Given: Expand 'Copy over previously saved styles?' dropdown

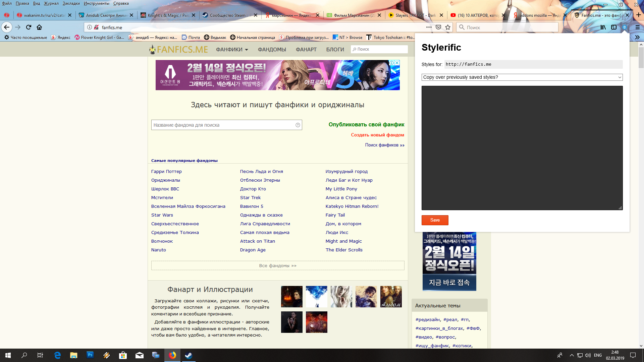Looking at the screenshot, I should click(522, 77).
